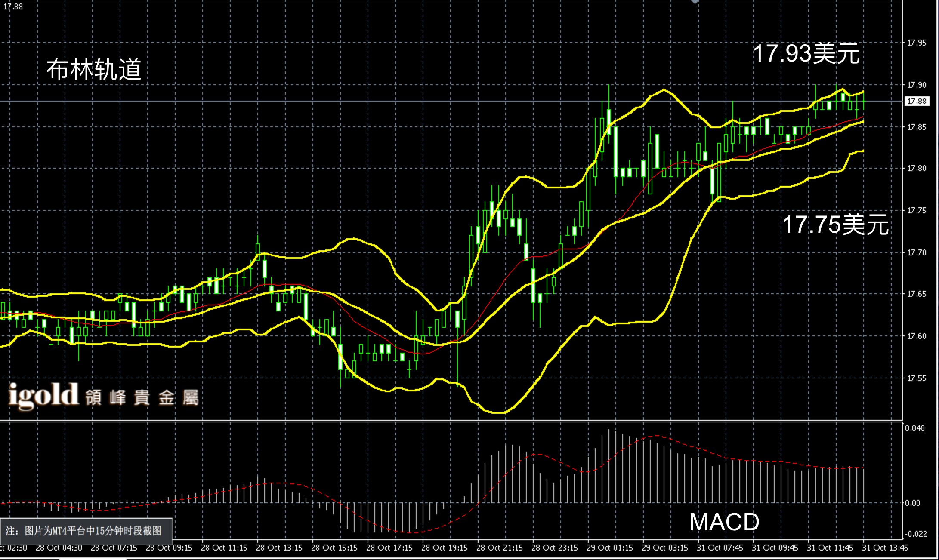The image size is (939, 560).
Task: Click the 17.70 price axis level
Action: [x=917, y=252]
